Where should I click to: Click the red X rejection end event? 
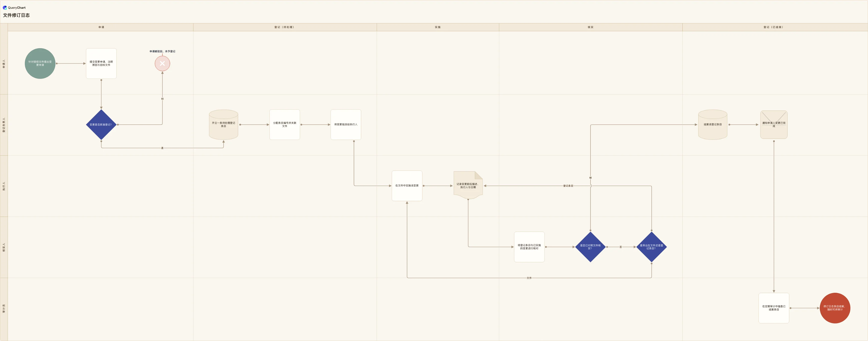pyautogui.click(x=162, y=63)
